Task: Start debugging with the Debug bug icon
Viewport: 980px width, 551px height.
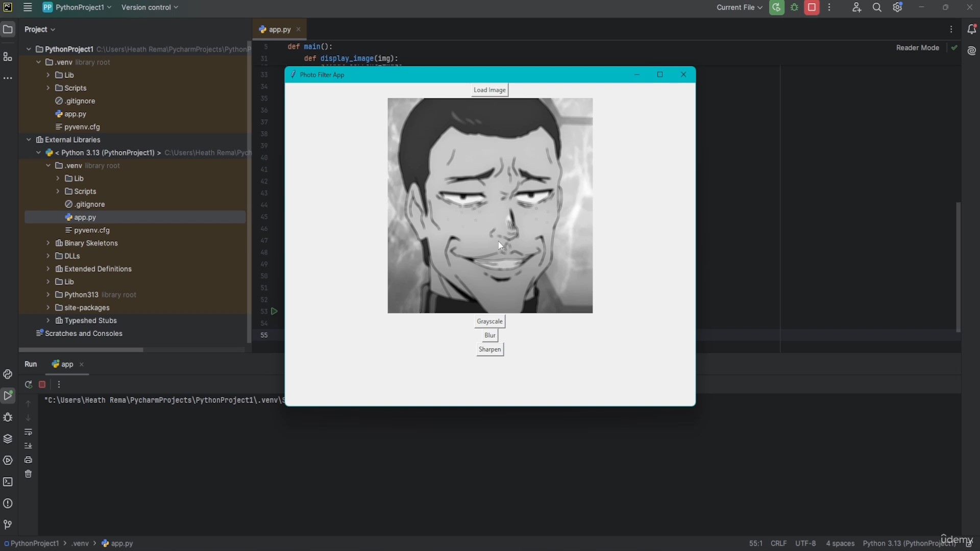Action: 794,7
